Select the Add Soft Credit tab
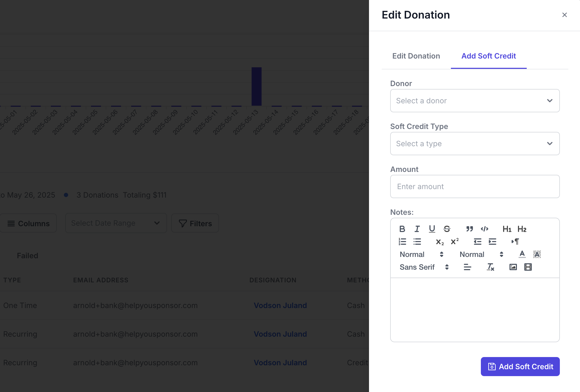The height and width of the screenshot is (392, 580). 489,56
